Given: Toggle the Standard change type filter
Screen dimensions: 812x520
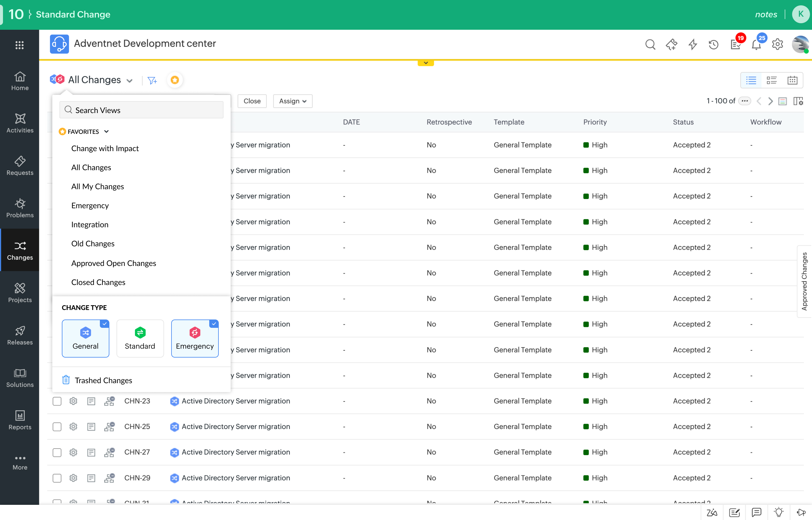Looking at the screenshot, I should tap(140, 338).
